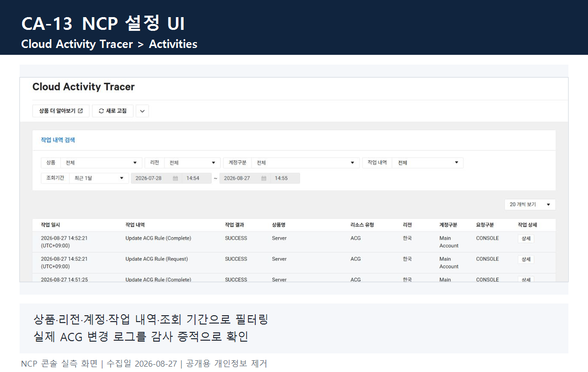The height and width of the screenshot is (372, 588).
Task: Select the Update ACG Rule (Request) text
Action: (x=157, y=259)
